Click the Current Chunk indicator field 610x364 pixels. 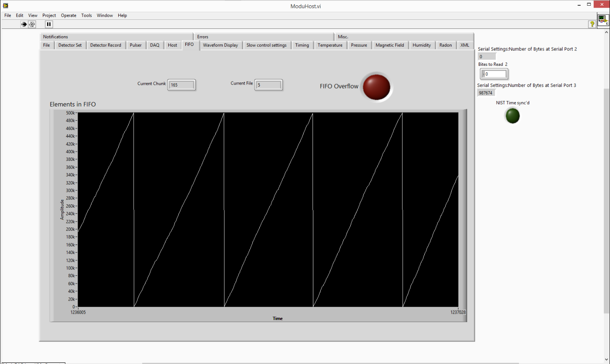(182, 85)
